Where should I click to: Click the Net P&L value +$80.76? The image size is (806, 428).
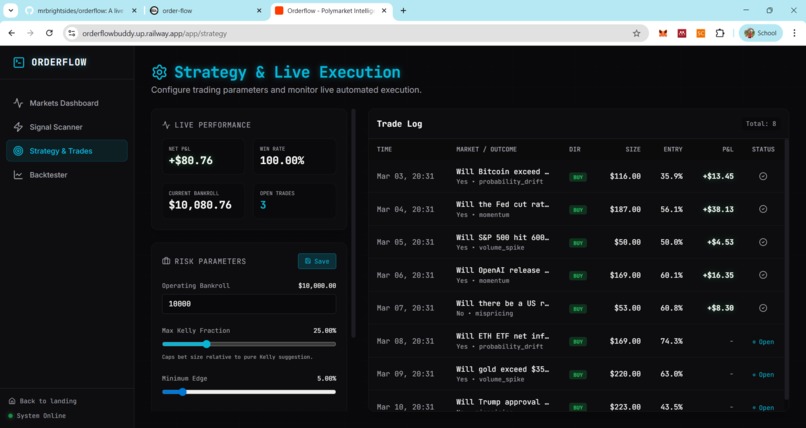[x=190, y=161]
